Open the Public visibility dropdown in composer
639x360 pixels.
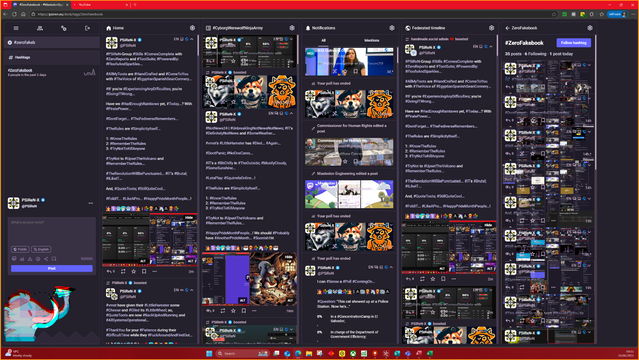pos(20,249)
